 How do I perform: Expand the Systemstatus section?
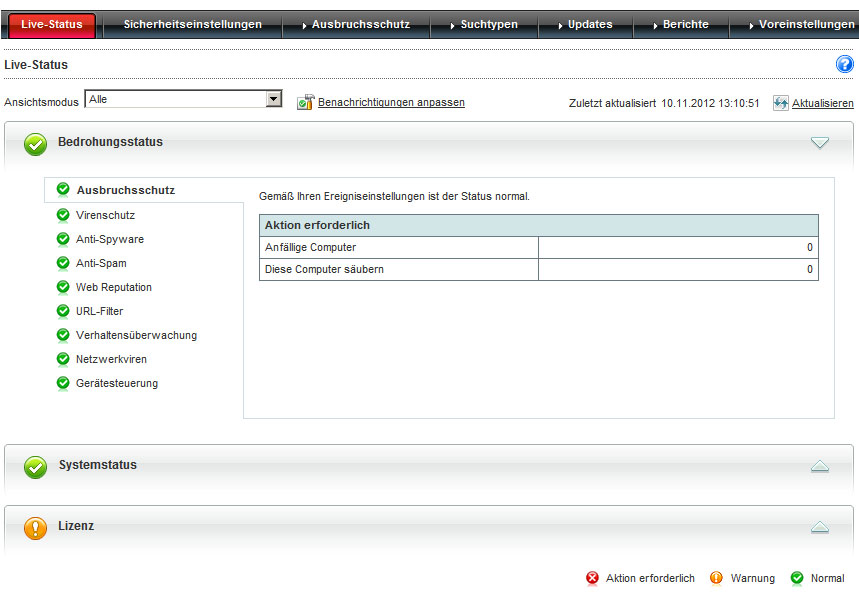point(820,466)
